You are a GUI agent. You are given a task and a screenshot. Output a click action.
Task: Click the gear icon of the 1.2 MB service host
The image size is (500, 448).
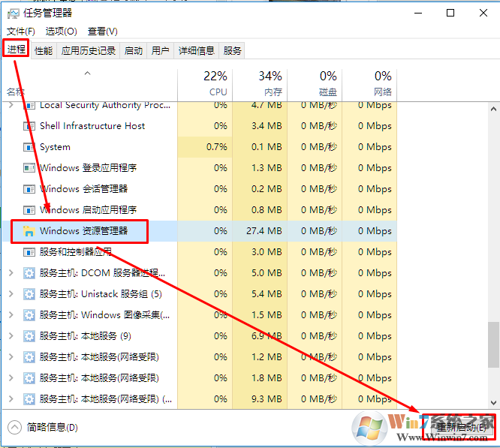click(29, 357)
